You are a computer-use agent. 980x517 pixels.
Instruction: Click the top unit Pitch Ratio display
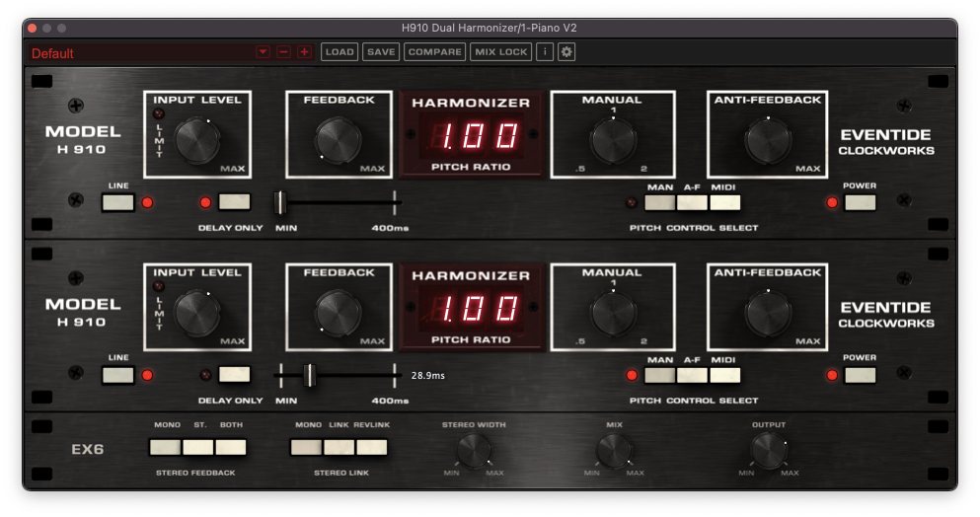[x=472, y=135]
